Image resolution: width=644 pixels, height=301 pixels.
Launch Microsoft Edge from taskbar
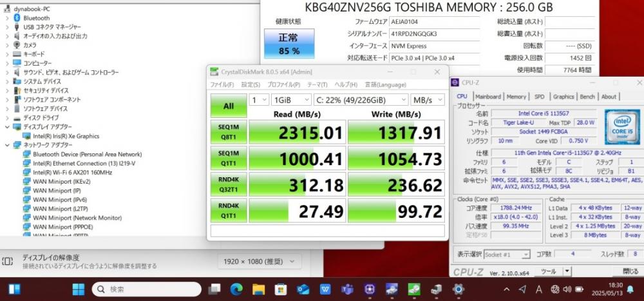point(236,289)
